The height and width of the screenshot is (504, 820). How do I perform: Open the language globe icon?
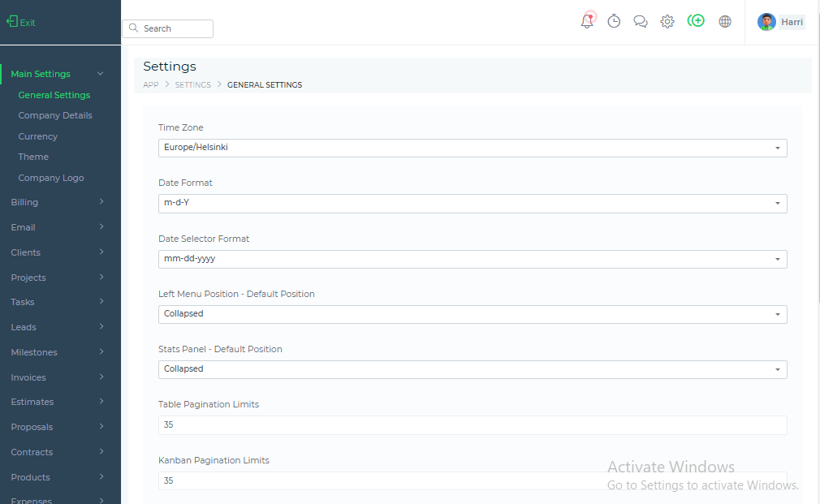tap(725, 22)
